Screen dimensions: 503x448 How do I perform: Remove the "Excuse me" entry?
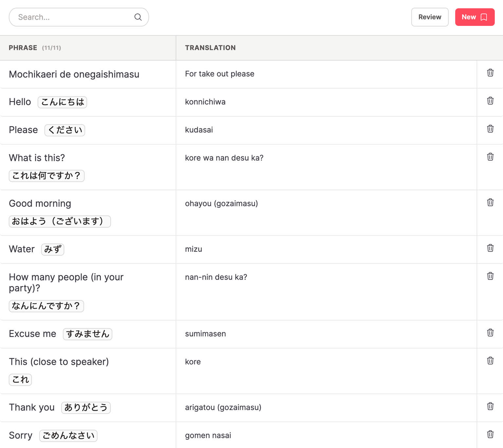(x=490, y=333)
